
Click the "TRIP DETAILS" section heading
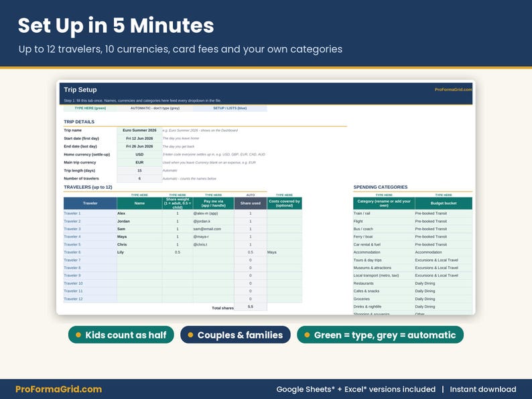[x=79, y=122]
